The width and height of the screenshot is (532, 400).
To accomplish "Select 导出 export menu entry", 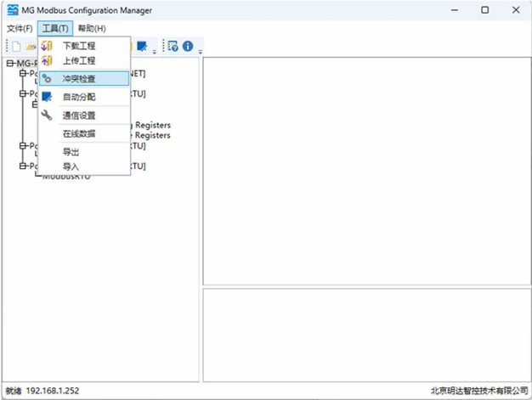I will click(71, 152).
